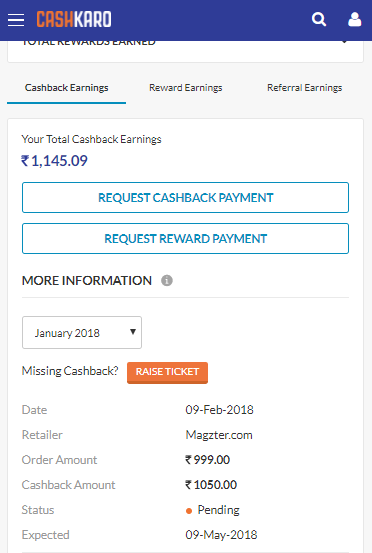Image resolution: width=372 pixels, height=553 pixels.
Task: Switch to Cashback Earnings tab
Action: click(x=67, y=88)
